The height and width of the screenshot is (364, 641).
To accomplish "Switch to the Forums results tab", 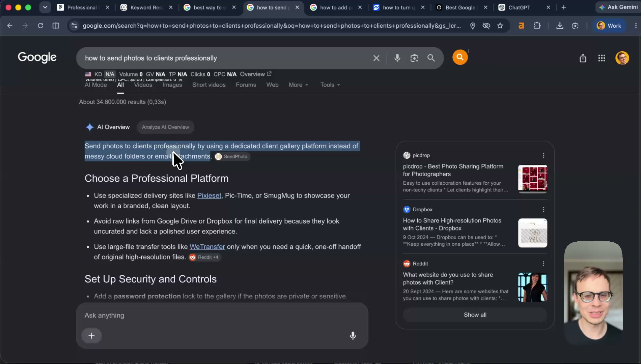I will click(246, 85).
